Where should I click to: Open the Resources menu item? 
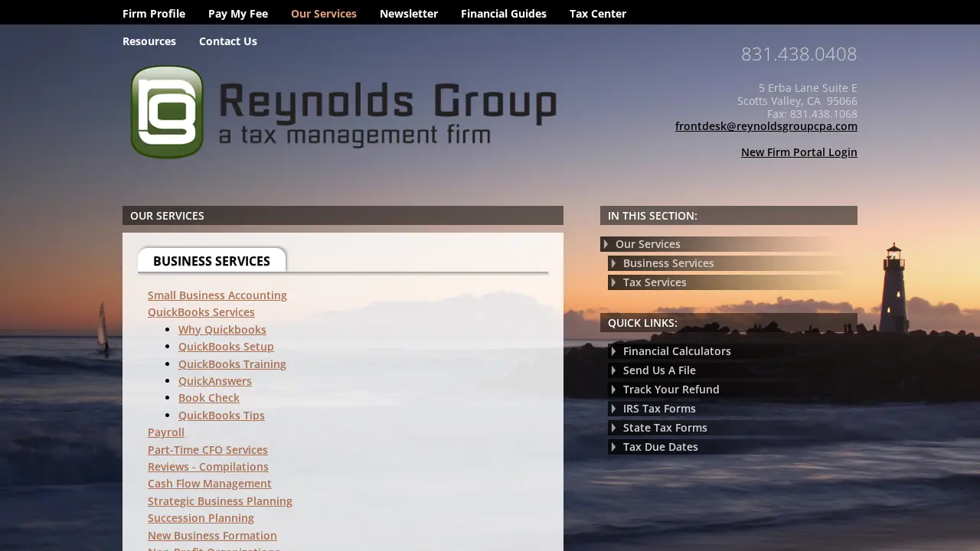click(149, 41)
